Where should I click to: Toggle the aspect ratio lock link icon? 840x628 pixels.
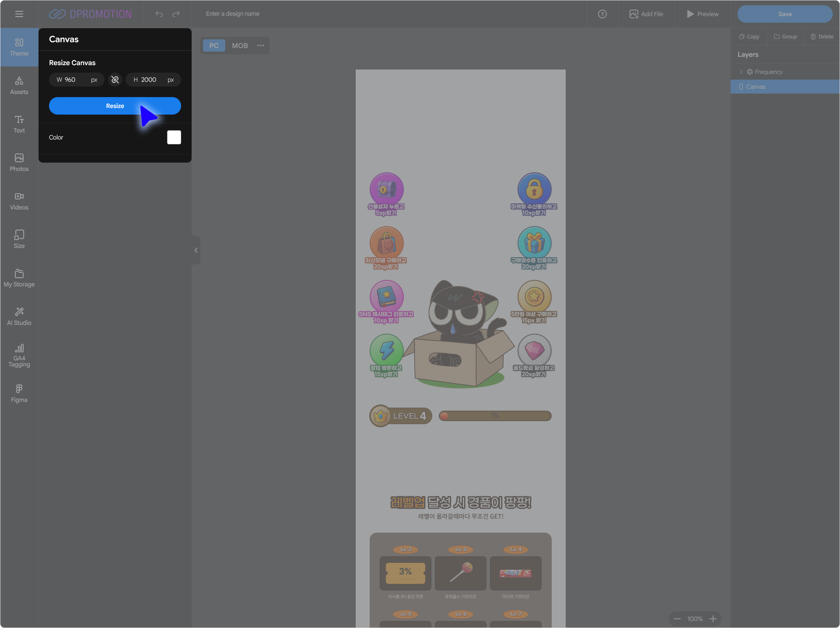(115, 80)
